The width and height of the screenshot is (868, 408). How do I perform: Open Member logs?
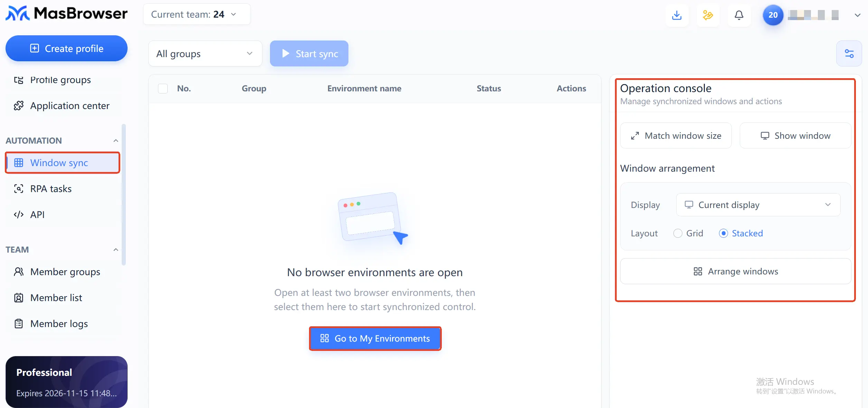pyautogui.click(x=62, y=324)
